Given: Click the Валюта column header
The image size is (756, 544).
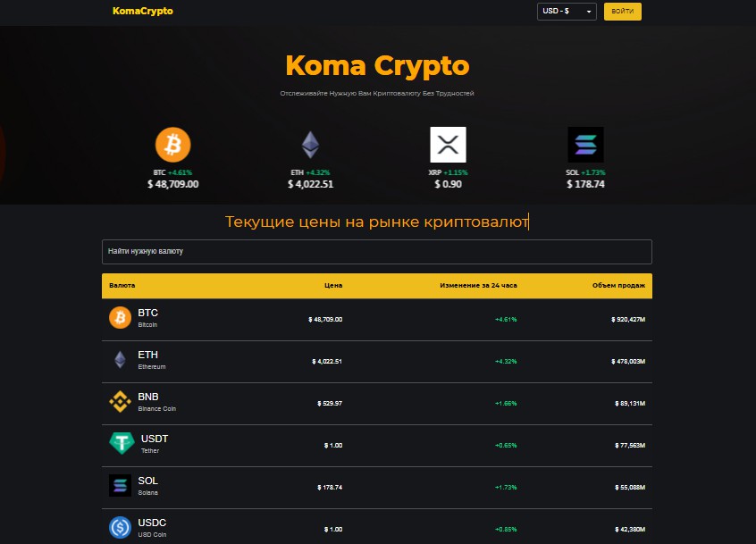Looking at the screenshot, I should point(123,285).
